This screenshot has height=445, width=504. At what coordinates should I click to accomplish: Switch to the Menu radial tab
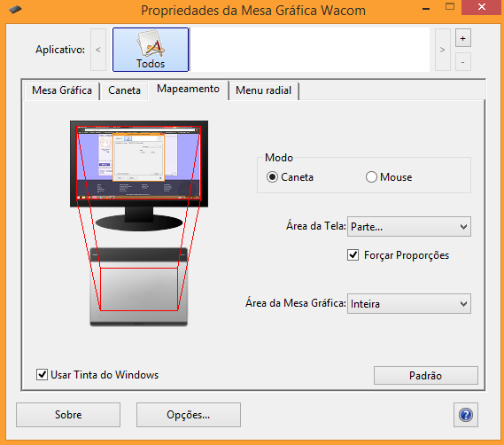pos(264,90)
